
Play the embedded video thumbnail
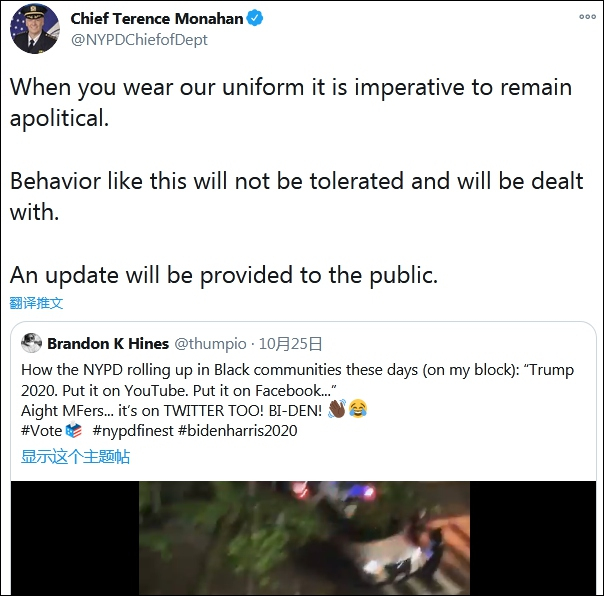tap(304, 538)
